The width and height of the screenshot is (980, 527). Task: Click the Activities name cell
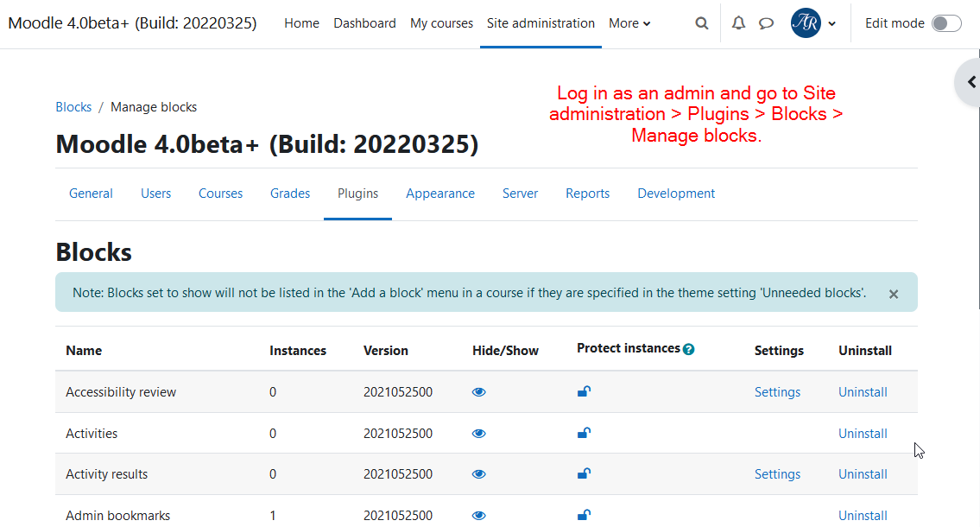coord(92,433)
